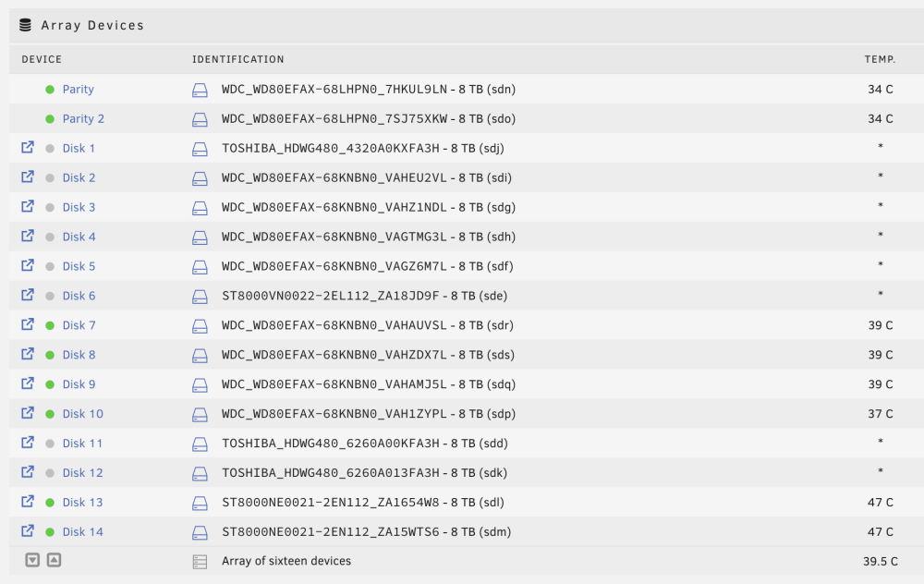Open the browse icon for Disk 11
Screen dimensions: 924x584
[28, 442]
